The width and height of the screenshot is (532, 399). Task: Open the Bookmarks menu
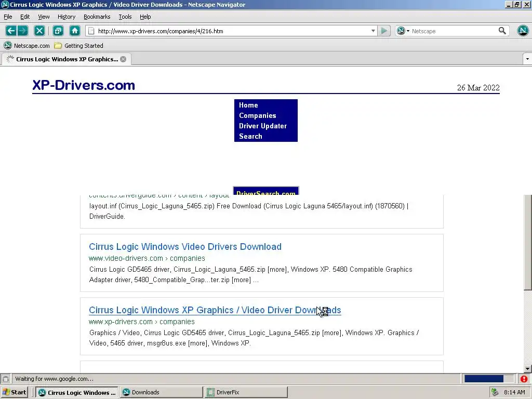click(97, 17)
